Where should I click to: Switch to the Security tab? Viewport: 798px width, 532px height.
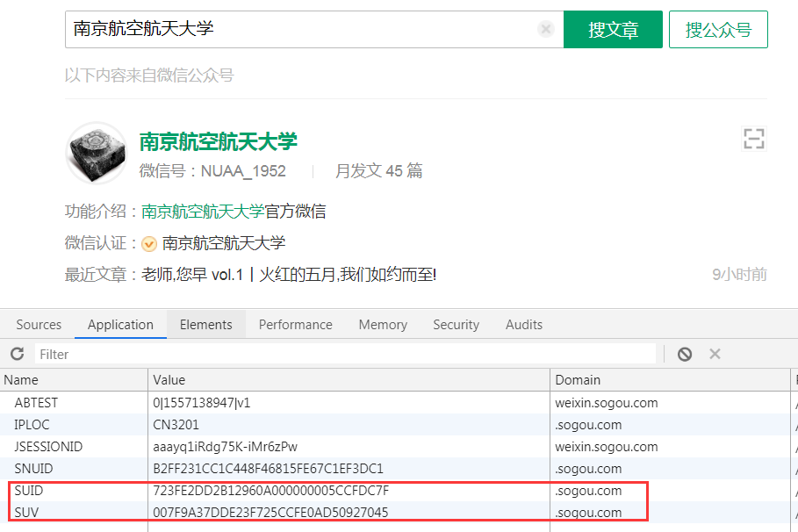point(456,324)
